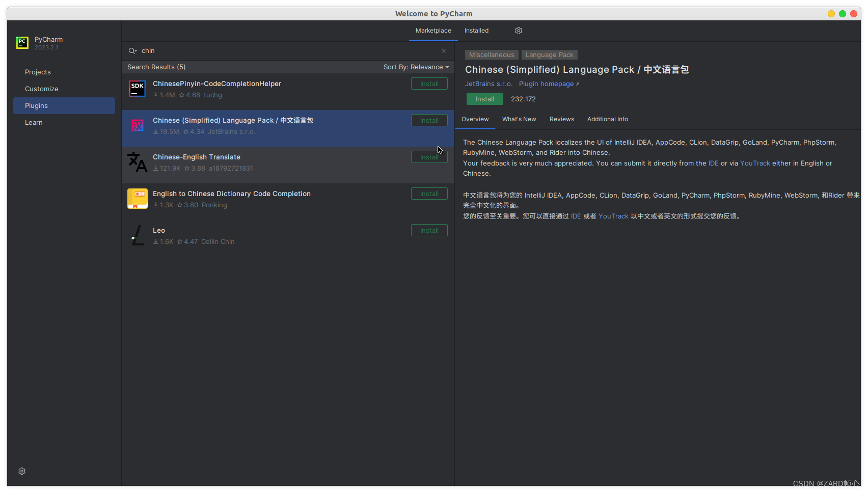Switch to the Marketplace tab
The image size is (868, 493).
click(433, 31)
